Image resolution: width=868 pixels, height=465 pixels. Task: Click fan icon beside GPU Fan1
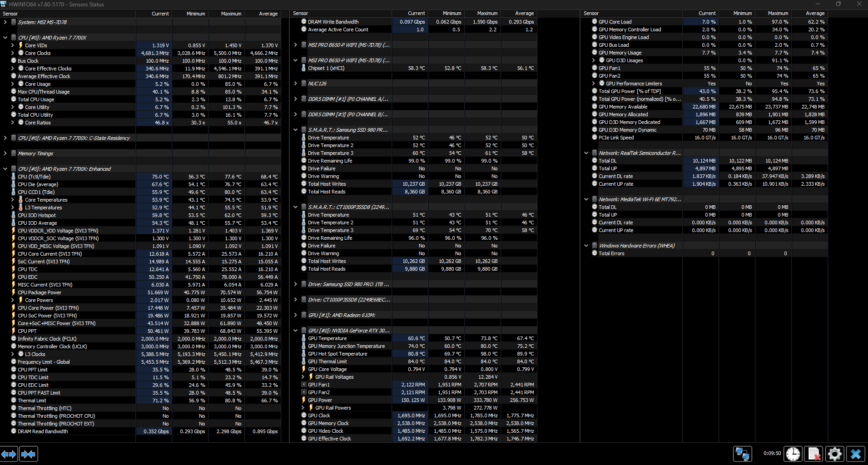pos(304,385)
